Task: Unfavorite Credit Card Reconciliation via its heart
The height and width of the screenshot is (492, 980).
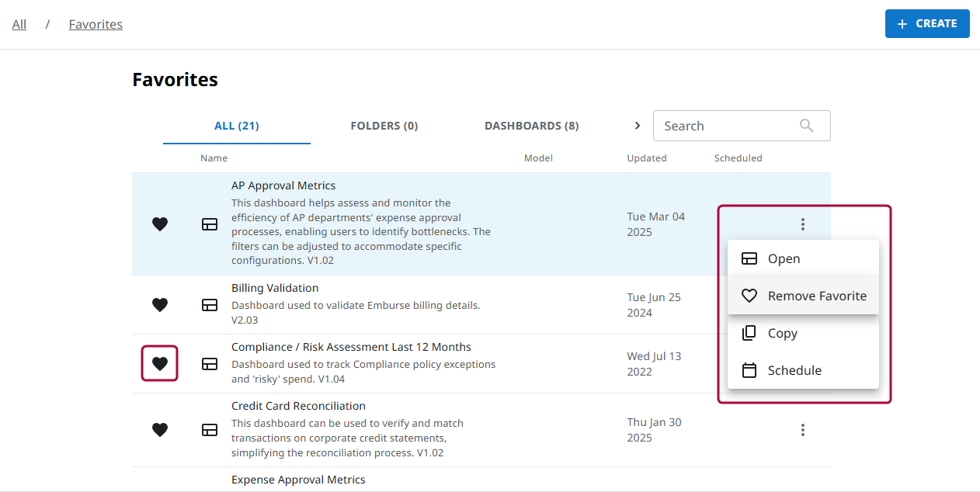Action: pos(160,430)
